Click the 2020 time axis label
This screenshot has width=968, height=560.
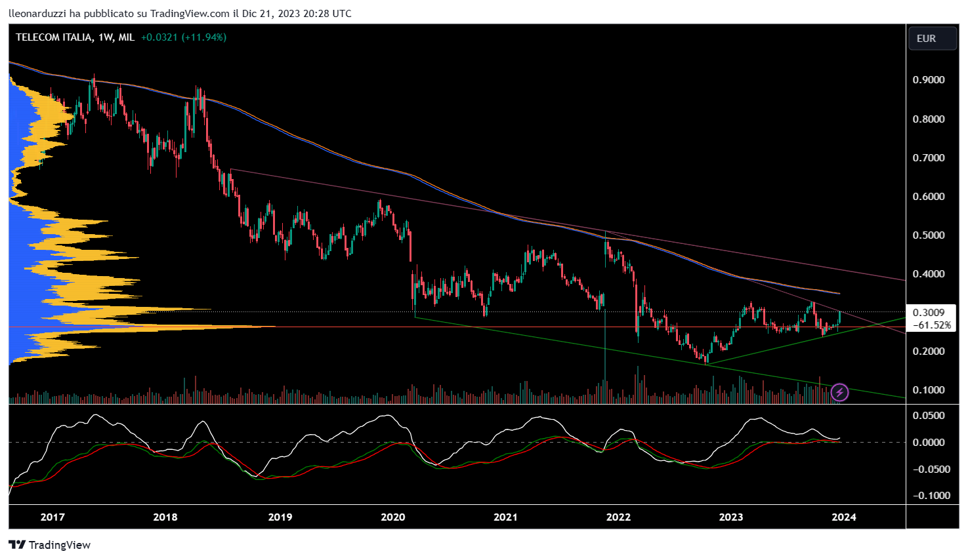tap(393, 517)
